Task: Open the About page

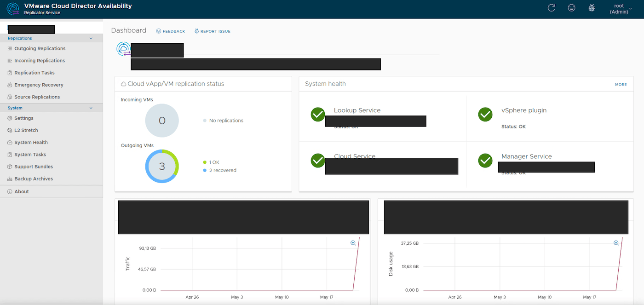Action: 22,191
